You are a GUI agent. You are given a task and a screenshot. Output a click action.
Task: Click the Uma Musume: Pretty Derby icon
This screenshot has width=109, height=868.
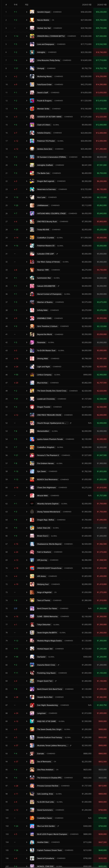pos(32,60)
